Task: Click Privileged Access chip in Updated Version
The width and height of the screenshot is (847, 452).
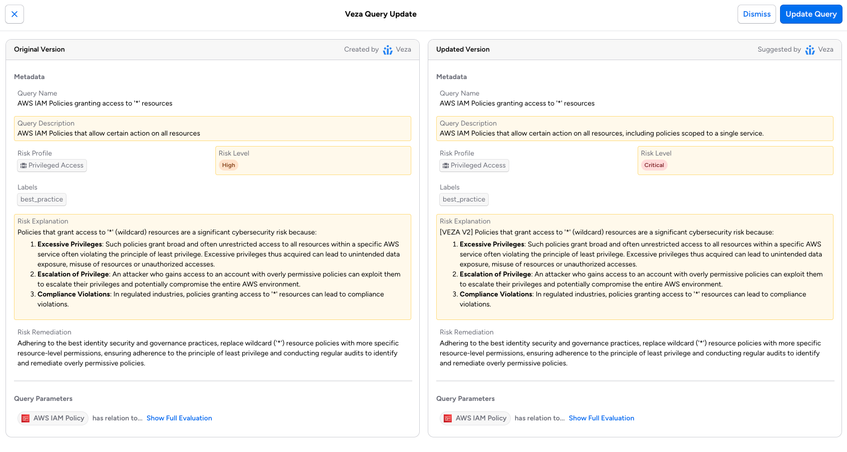Action: pyautogui.click(x=474, y=165)
